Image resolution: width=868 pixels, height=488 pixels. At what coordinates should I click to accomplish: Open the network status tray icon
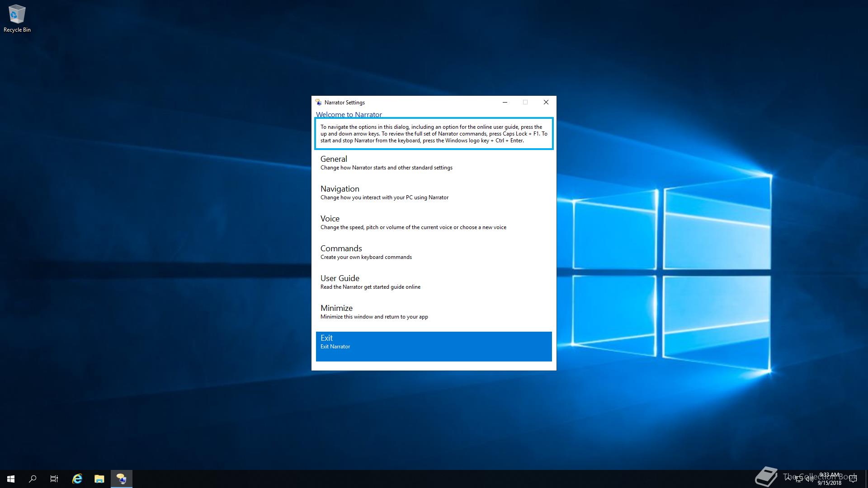799,479
